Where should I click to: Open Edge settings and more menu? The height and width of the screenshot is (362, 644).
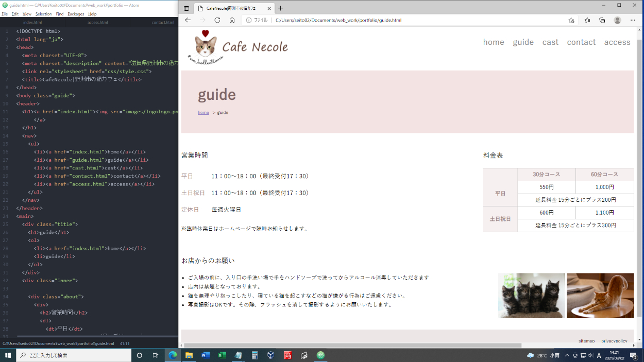[x=633, y=20]
